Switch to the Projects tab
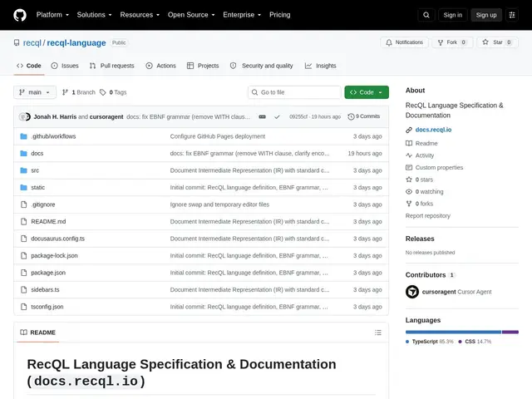Image resolution: width=532 pixels, height=399 pixels. coord(203,66)
